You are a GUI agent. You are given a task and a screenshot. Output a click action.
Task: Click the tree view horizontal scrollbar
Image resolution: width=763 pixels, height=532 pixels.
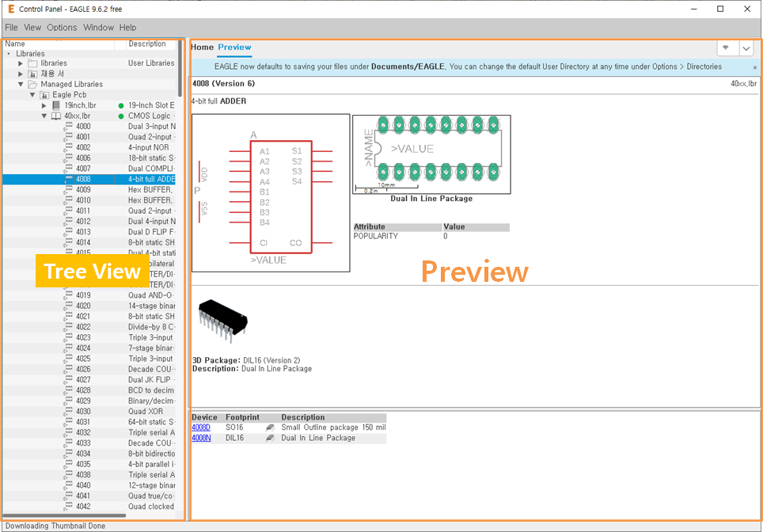pyautogui.click(x=65, y=515)
